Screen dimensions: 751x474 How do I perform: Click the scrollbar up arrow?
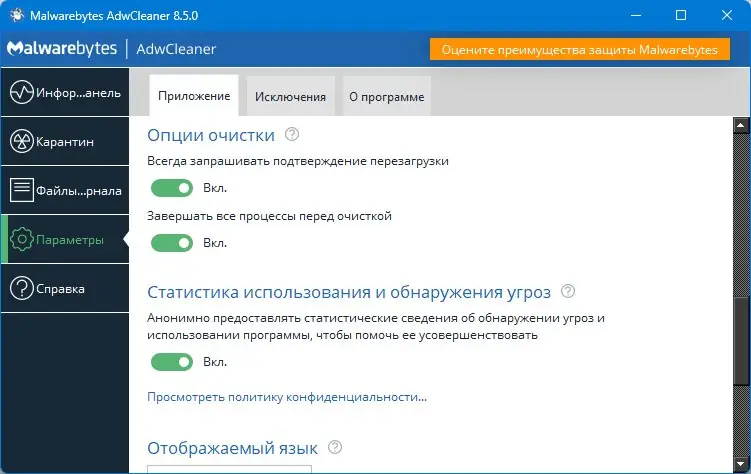click(741, 124)
